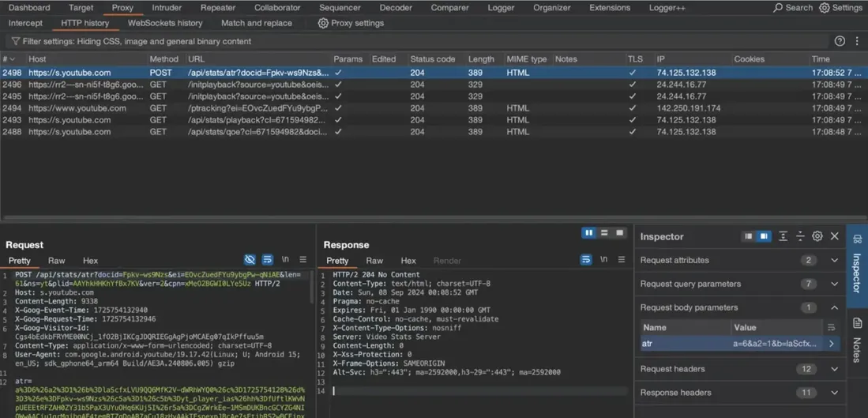Select history row 2494 www.youtube.com
Image resolution: width=868 pixels, height=418 pixels.
434,108
